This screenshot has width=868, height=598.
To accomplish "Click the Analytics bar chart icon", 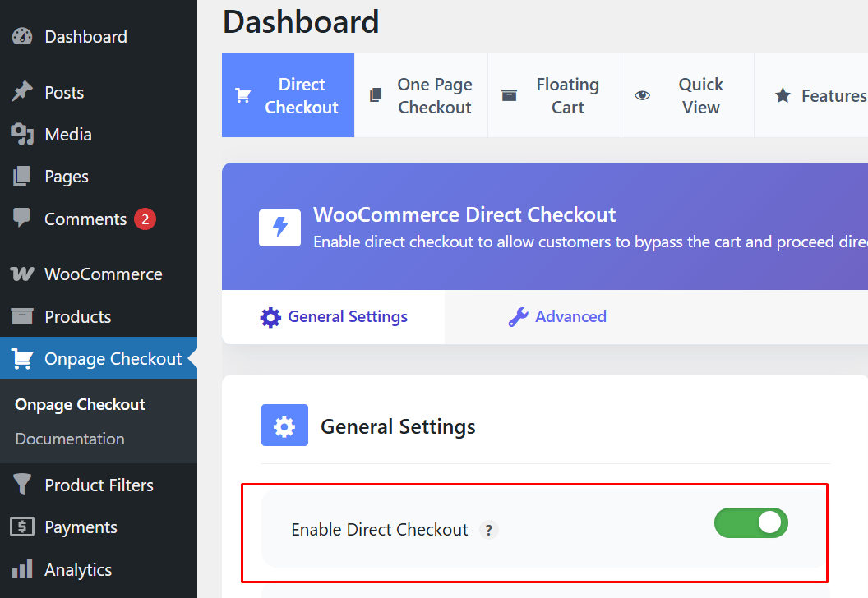I will click(22, 569).
